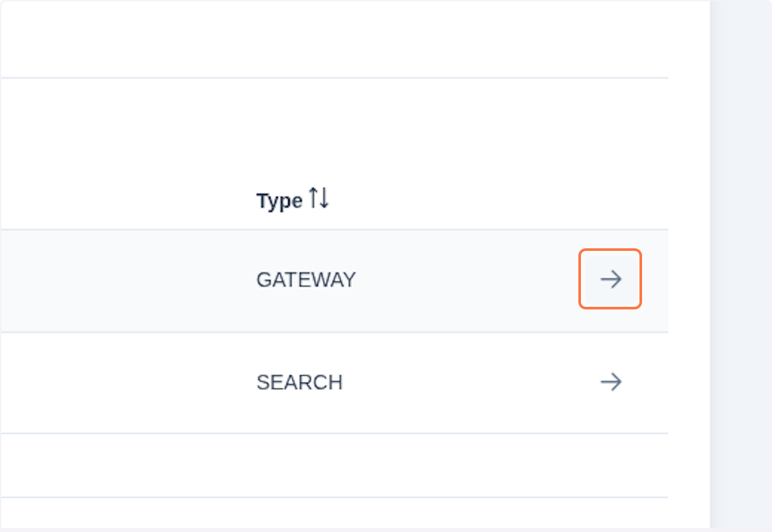
Task: Click the SEARCH text label
Action: (300, 382)
